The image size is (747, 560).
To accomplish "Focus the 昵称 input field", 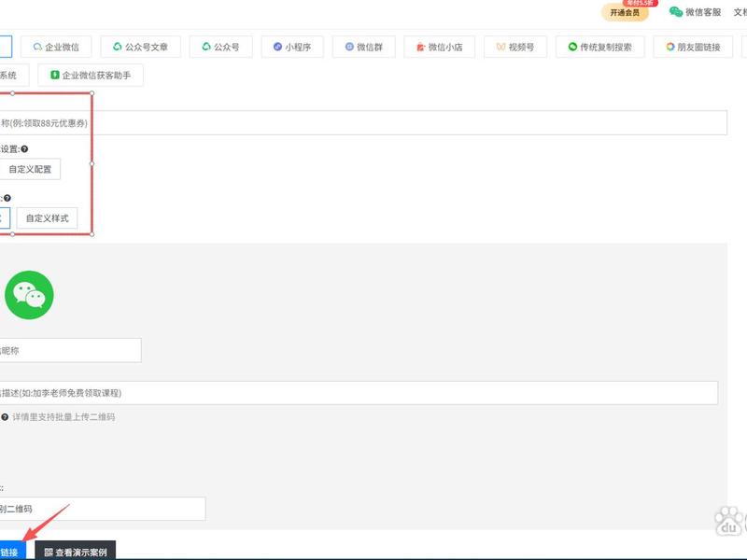I will tap(71, 351).
